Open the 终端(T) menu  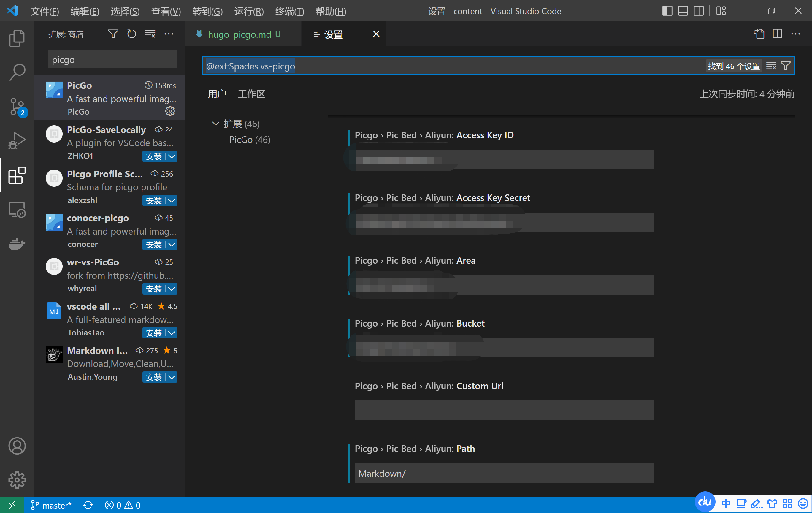click(x=289, y=11)
